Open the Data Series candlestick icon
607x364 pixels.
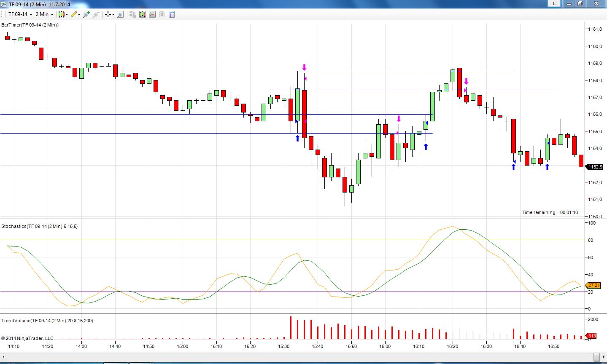(x=143, y=14)
